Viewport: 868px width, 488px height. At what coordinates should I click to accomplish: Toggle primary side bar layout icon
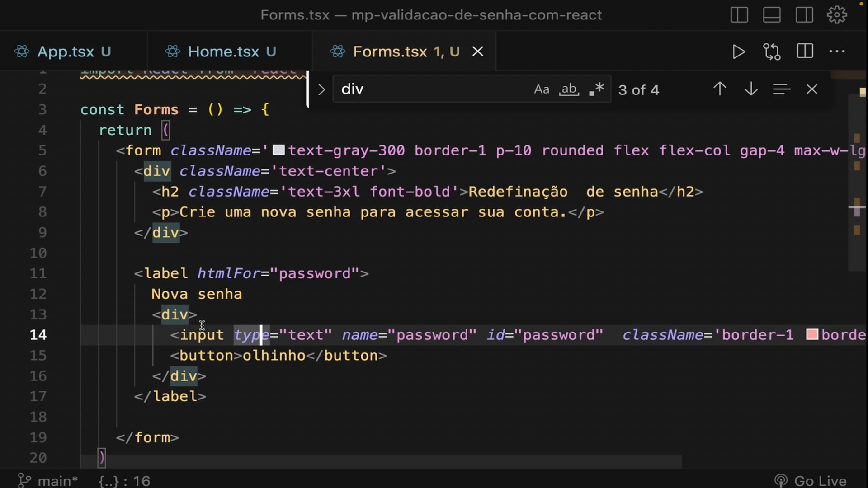739,15
